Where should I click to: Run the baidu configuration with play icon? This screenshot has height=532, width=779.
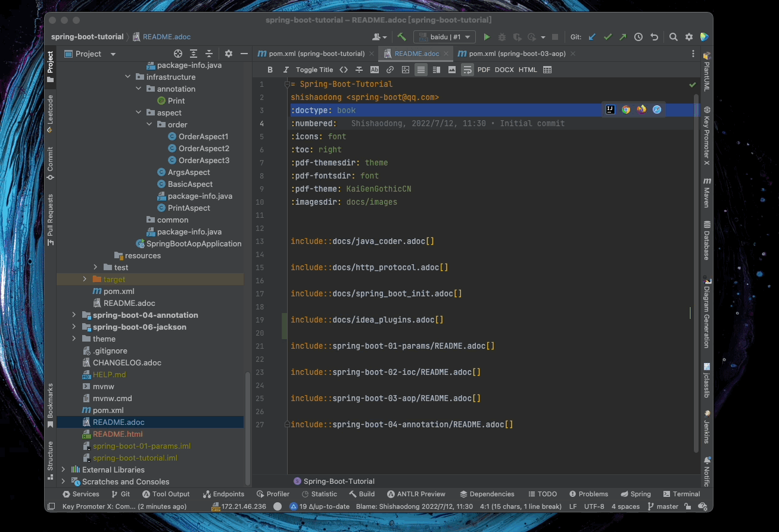tap(487, 37)
